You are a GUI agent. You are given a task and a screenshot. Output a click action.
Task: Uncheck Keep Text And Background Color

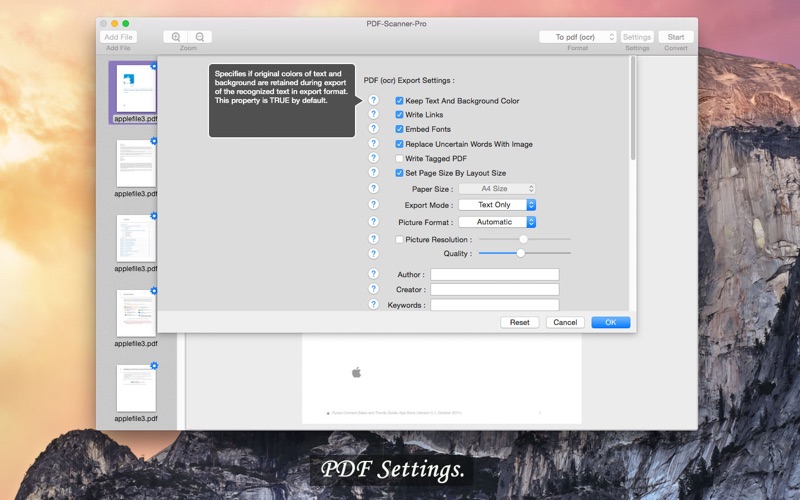click(x=399, y=101)
